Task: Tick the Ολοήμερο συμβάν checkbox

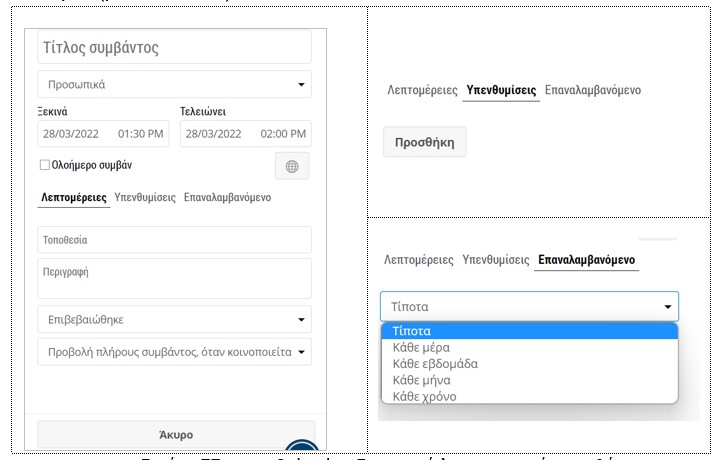Action: [45, 165]
